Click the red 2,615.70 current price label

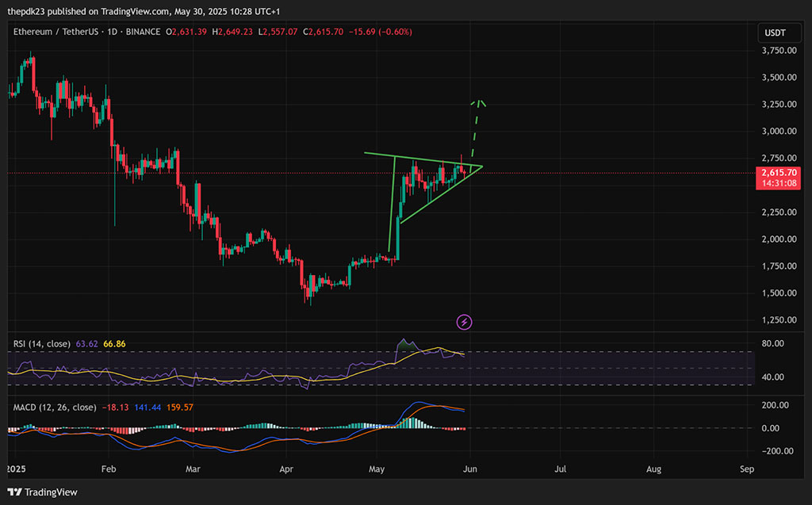coord(779,178)
